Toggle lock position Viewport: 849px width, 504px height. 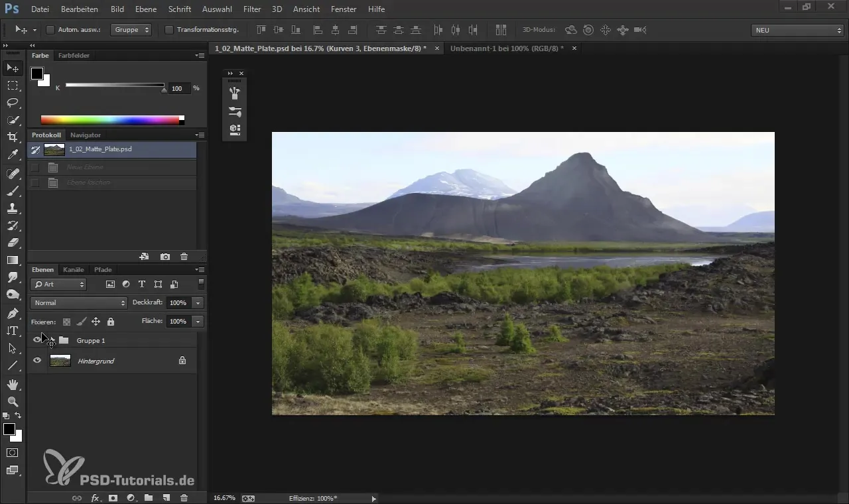pos(96,322)
